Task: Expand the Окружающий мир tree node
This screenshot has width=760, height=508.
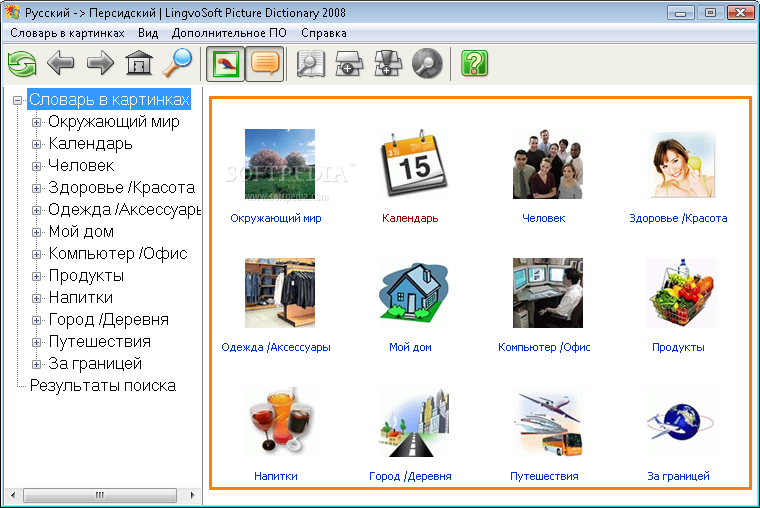Action: pyautogui.click(x=36, y=122)
